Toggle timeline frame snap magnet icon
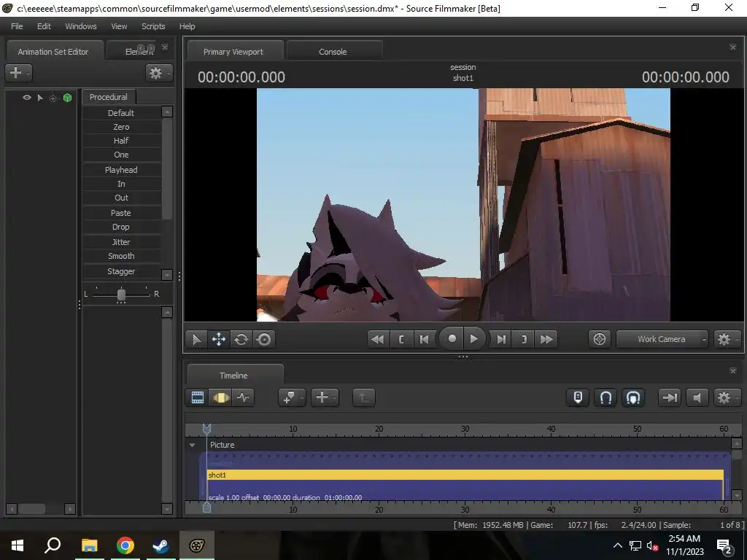Viewport: 747px width, 560px height. pyautogui.click(x=633, y=397)
